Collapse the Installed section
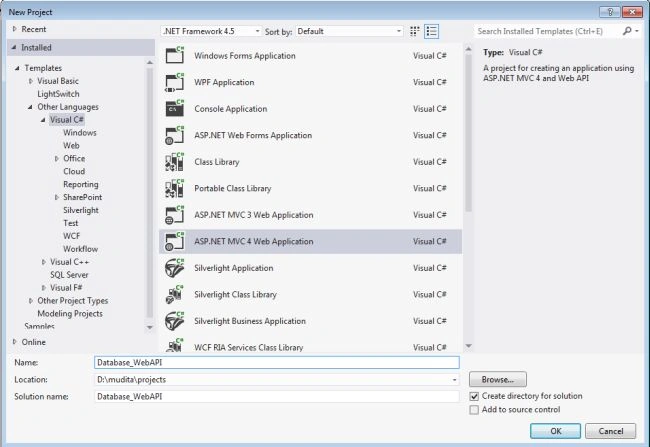Viewport: 650px width, 447px height. coord(14,47)
